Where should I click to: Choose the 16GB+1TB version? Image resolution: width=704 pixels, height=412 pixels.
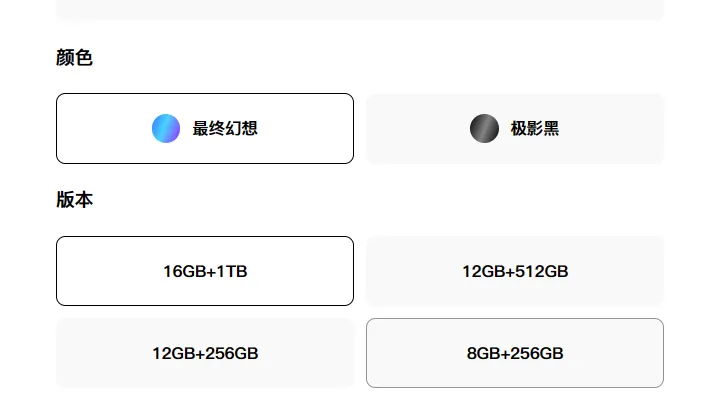pyautogui.click(x=204, y=271)
